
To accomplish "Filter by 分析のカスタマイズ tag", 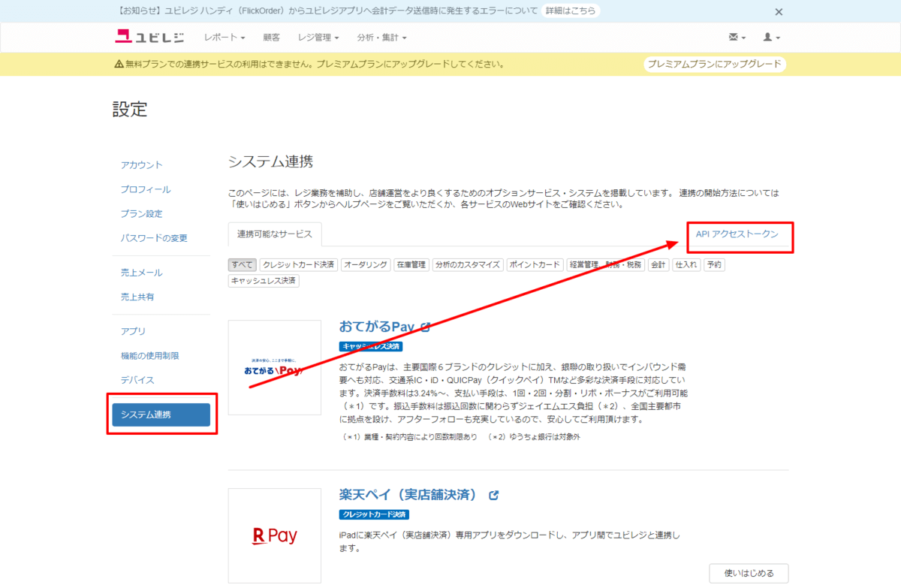I will [x=467, y=265].
